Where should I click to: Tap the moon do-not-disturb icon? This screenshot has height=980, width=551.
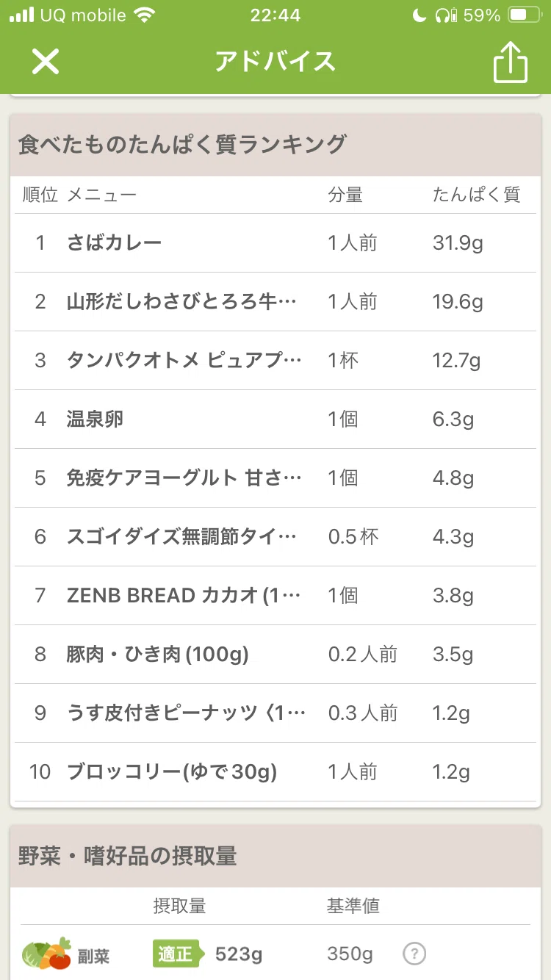point(419,15)
